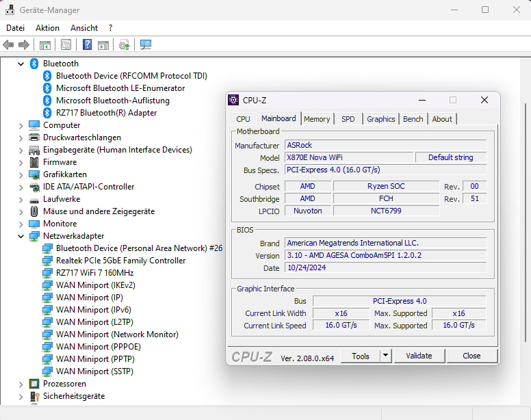Click the show/hide console tree icon
This screenshot has height=420, width=531.
tap(44, 45)
